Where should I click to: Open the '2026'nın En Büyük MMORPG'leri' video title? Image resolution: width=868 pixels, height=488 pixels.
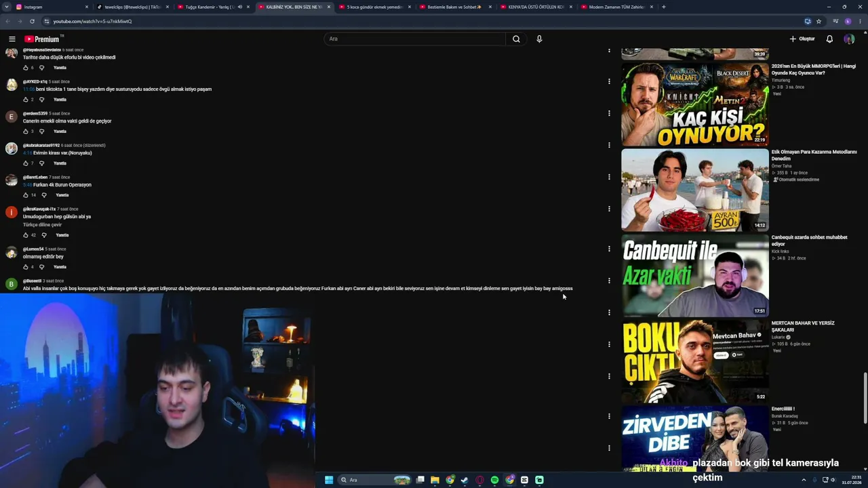(x=814, y=69)
